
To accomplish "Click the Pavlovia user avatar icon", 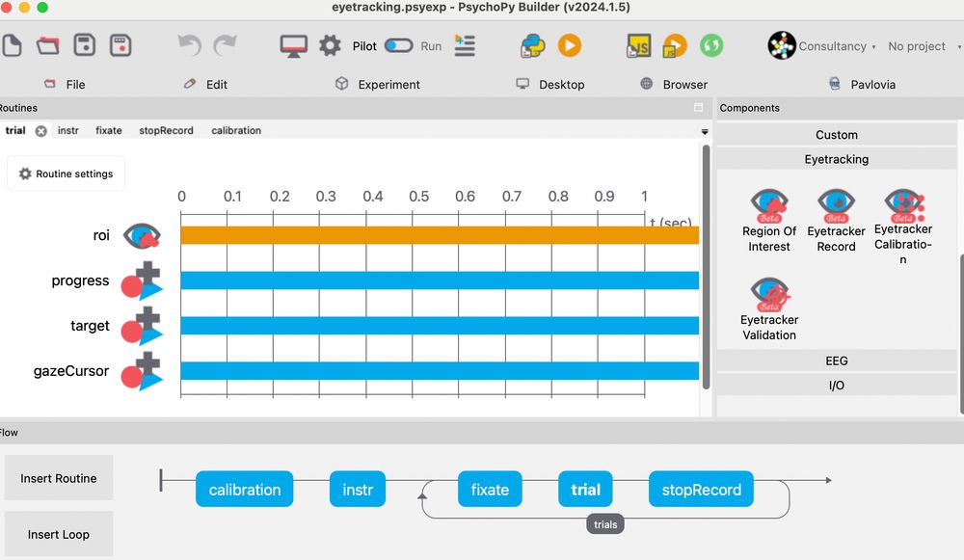I will click(782, 45).
